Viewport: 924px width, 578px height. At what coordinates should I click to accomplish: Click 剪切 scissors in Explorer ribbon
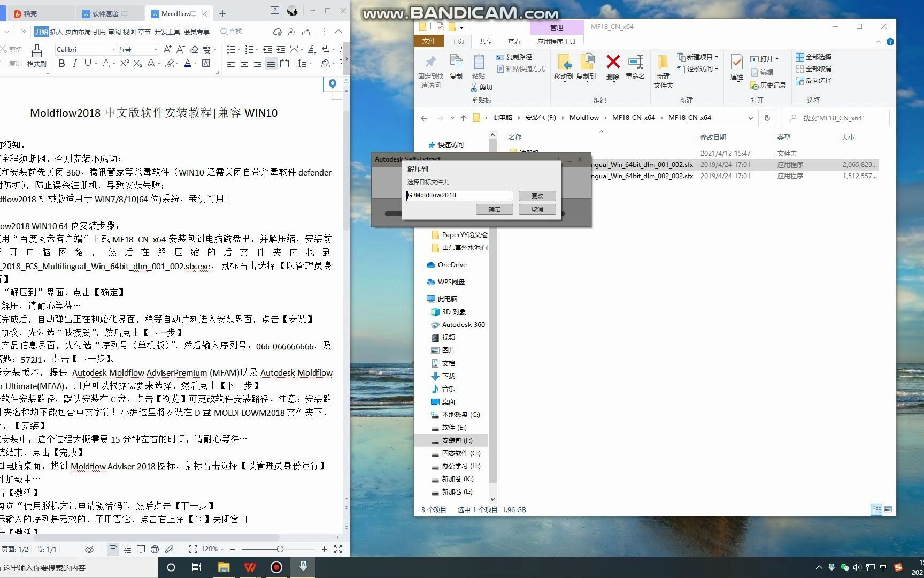pyautogui.click(x=482, y=87)
